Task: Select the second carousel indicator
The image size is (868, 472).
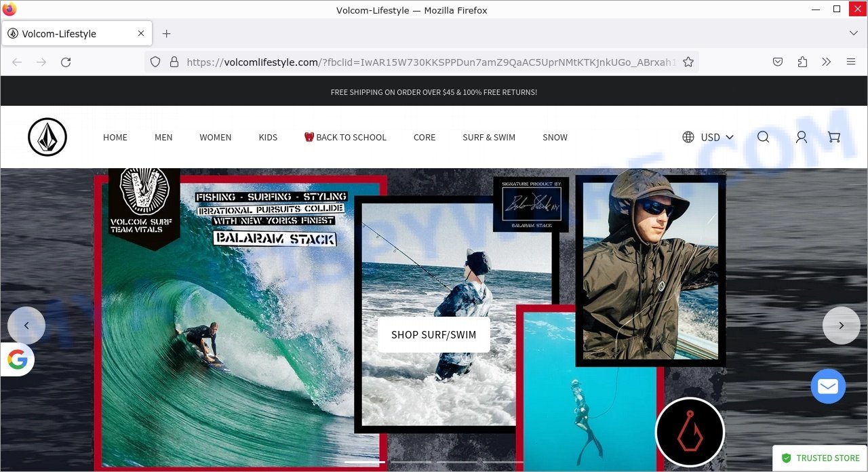Action: coord(411,462)
